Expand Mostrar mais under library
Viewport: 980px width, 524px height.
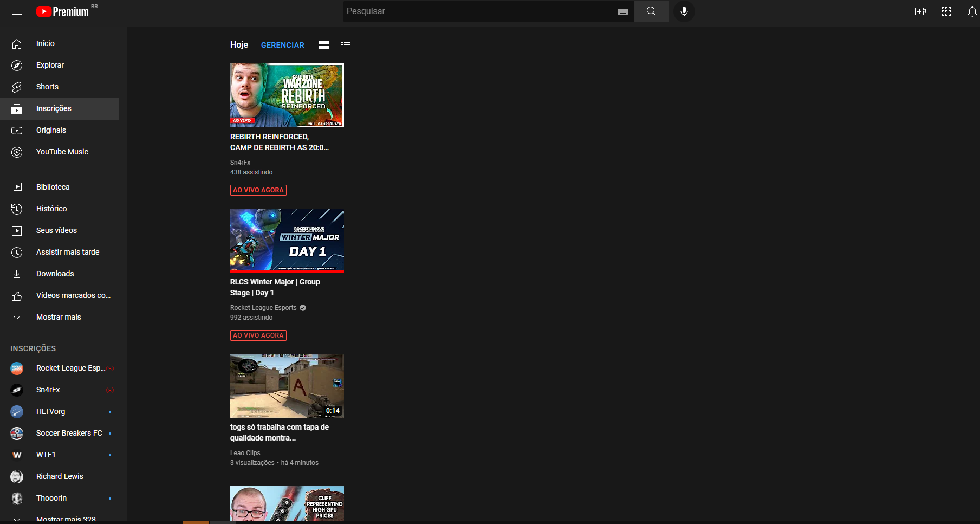coord(60,317)
